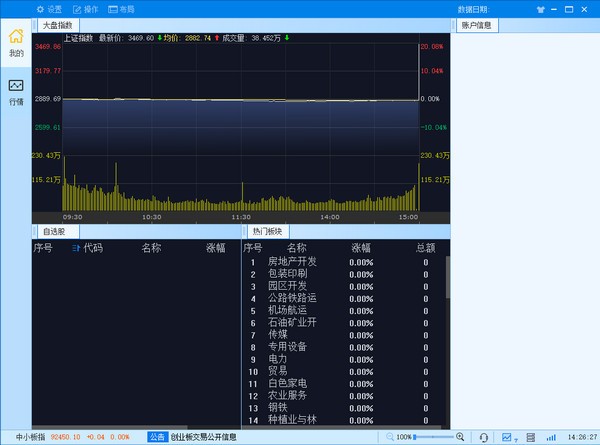Switch to the 热门板块 tab
Screen dimensions: 600x445
coord(267,231)
